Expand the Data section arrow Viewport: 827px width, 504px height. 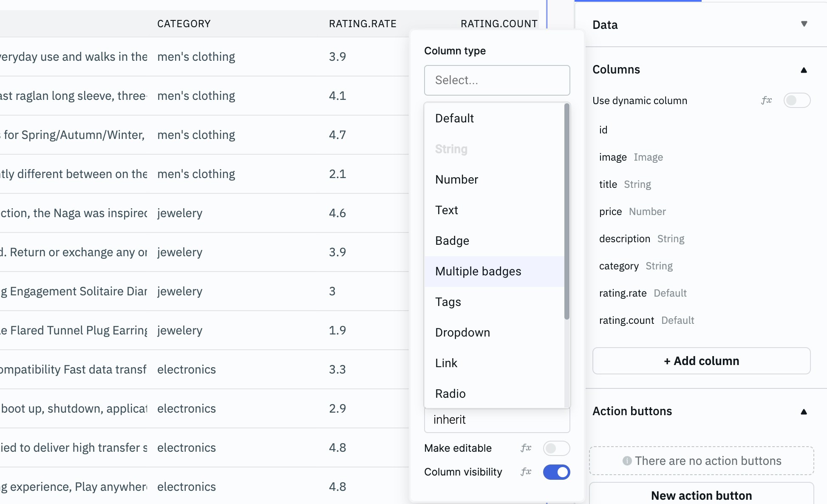point(804,24)
